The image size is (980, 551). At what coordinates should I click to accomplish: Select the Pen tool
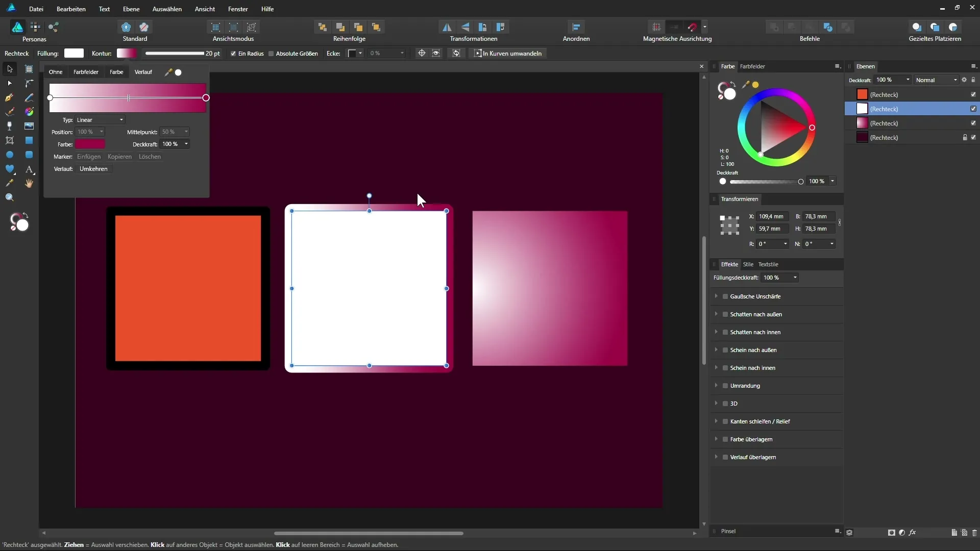click(10, 97)
